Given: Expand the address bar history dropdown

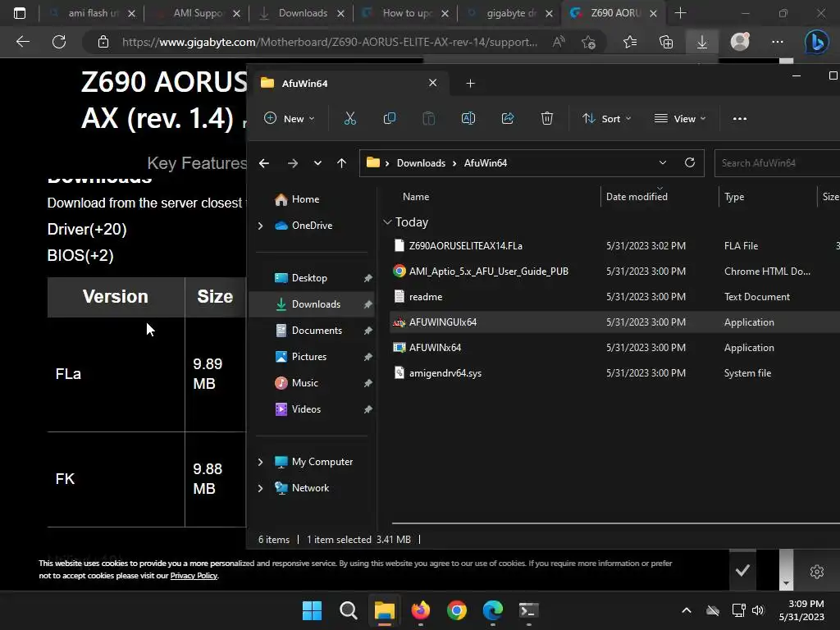Looking at the screenshot, I should 663,162.
